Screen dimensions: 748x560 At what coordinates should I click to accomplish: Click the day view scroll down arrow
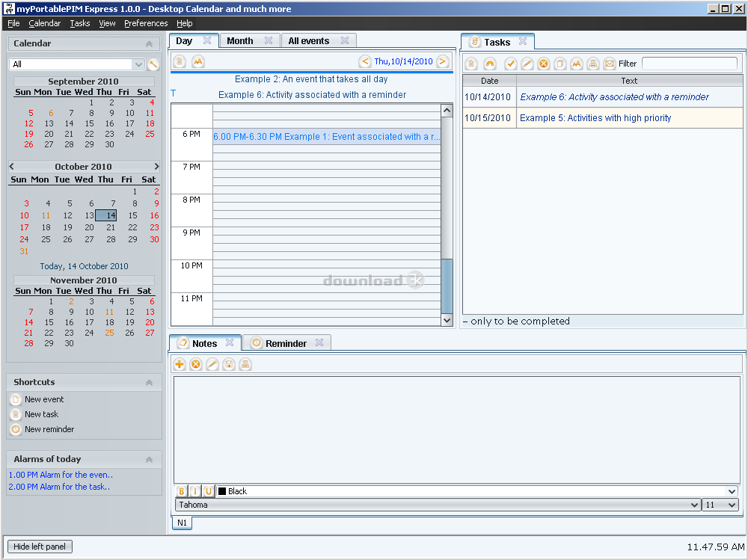447,321
